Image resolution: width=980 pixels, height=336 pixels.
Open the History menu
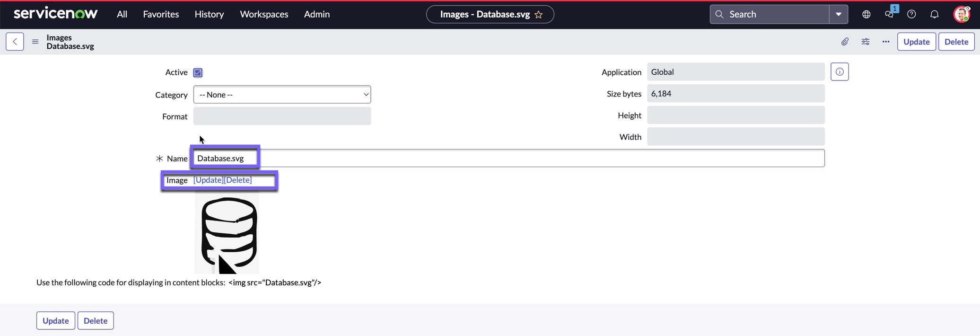click(209, 14)
